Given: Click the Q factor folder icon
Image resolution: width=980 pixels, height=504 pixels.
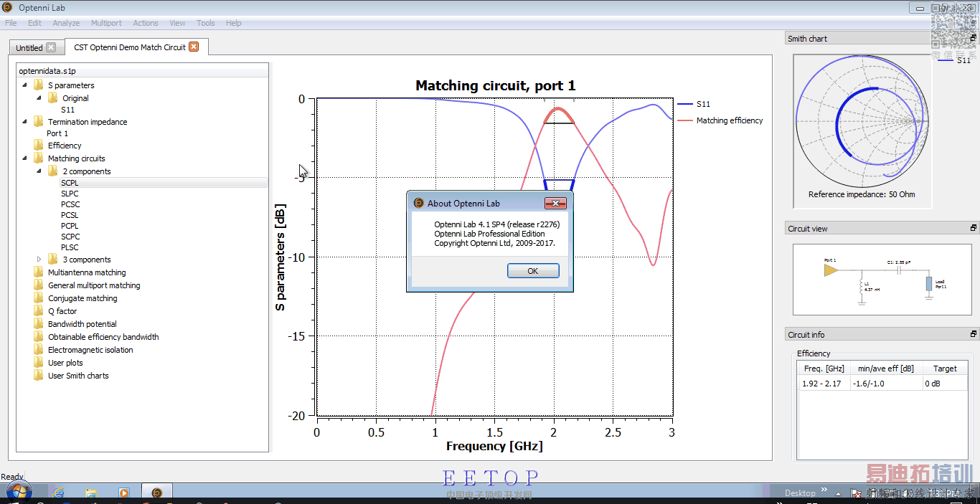Looking at the screenshot, I should 38,311.
